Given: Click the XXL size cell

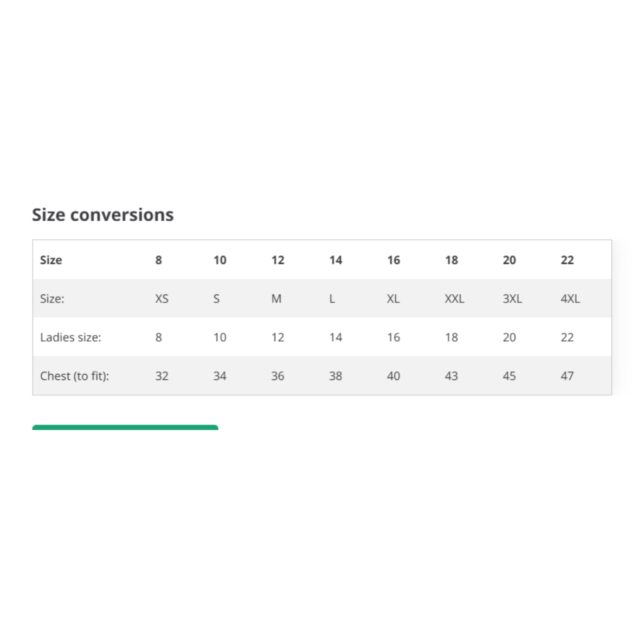Looking at the screenshot, I should click(x=454, y=299).
